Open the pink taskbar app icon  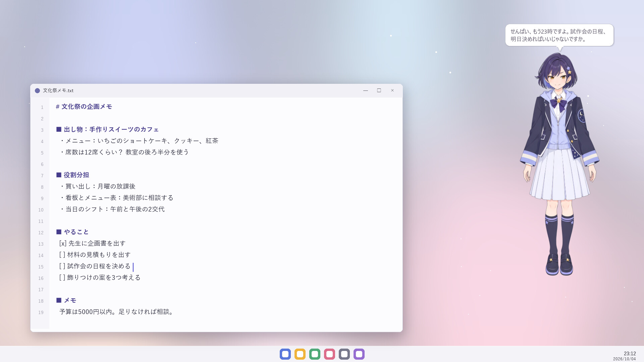(329, 354)
